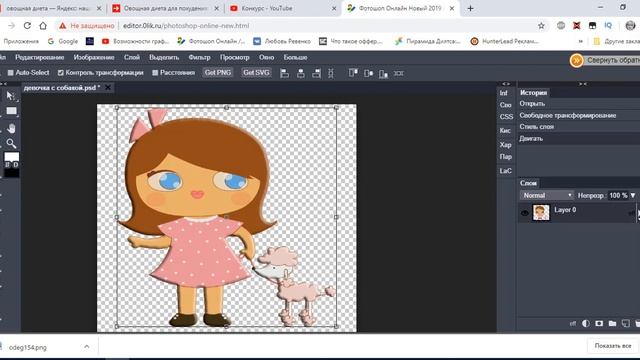Viewport: 640px width, 360px height.
Task: Click the new adjustment layer half-circle icon
Action: point(586,323)
